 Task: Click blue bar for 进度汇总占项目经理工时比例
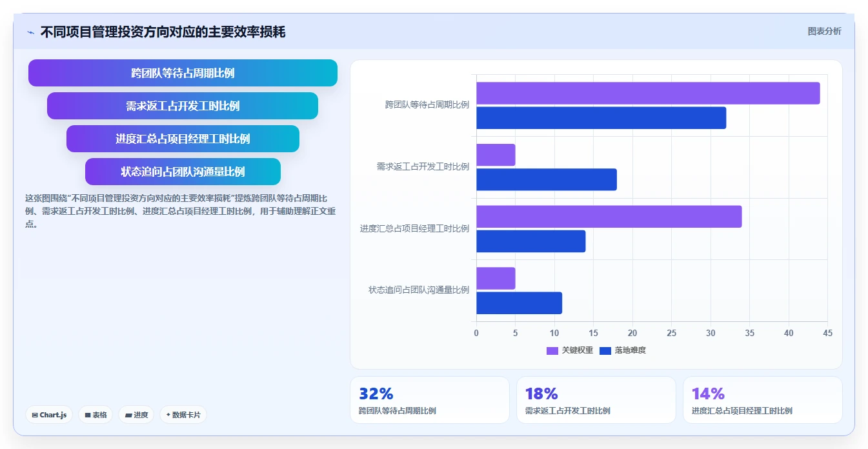click(531, 241)
